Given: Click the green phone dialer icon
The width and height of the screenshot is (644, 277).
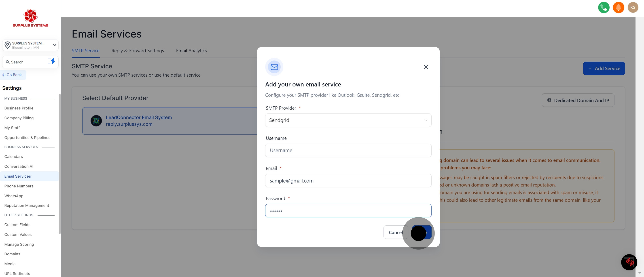Looking at the screenshot, I should 604,8.
